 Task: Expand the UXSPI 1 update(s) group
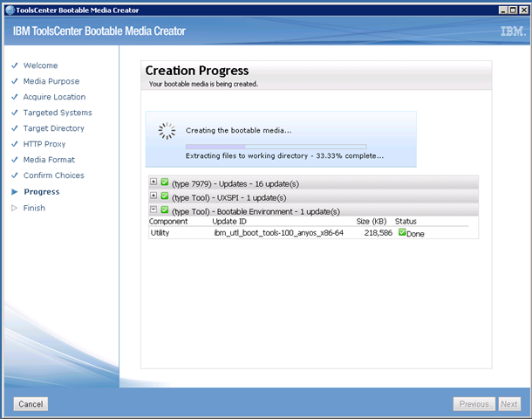(x=153, y=196)
